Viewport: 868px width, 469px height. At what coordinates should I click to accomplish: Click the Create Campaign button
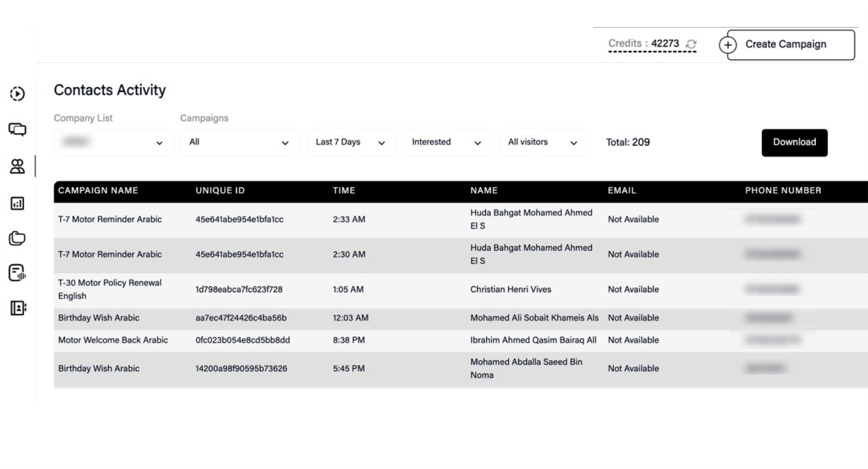click(786, 45)
